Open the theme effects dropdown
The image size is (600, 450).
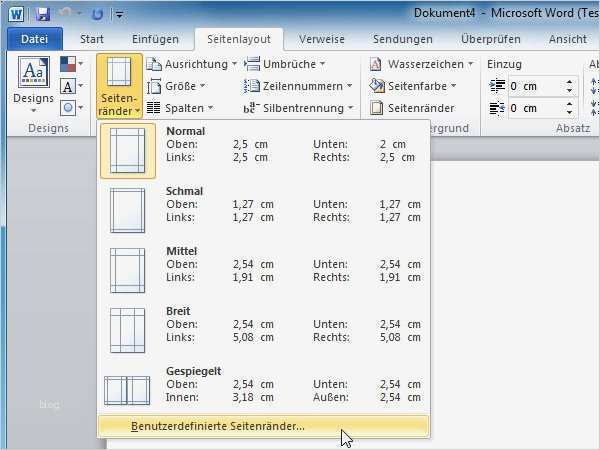click(72, 108)
